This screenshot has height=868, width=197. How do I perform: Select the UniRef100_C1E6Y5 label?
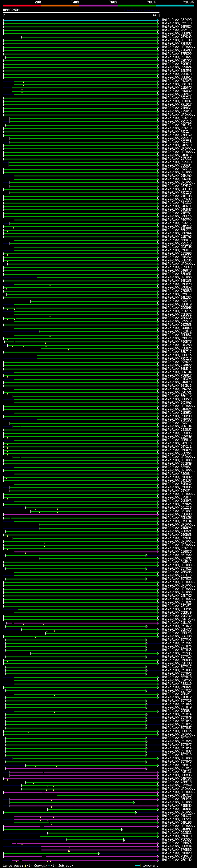(x=177, y=88)
